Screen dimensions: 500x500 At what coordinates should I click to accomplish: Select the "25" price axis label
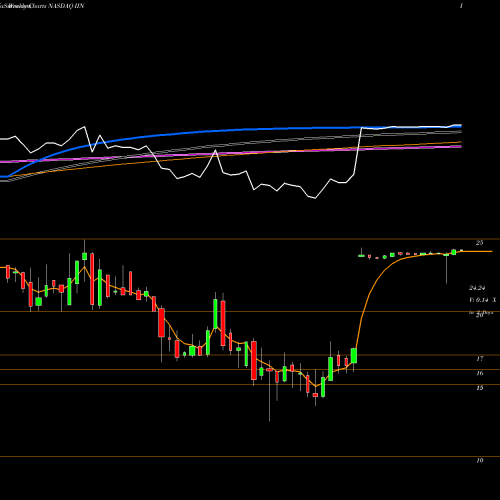tap(479, 243)
